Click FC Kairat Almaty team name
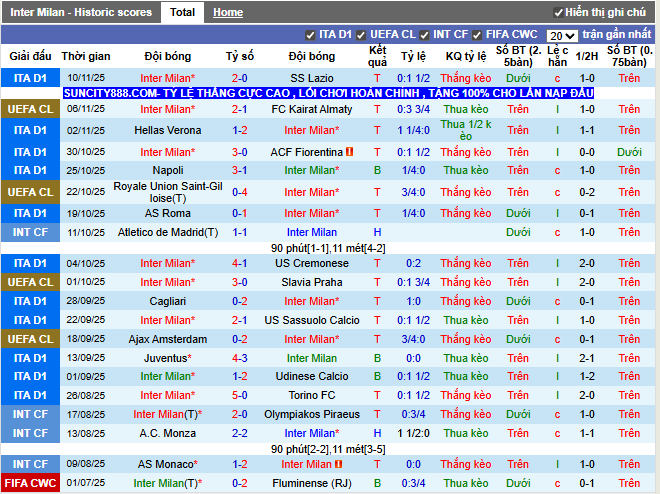 click(x=312, y=109)
